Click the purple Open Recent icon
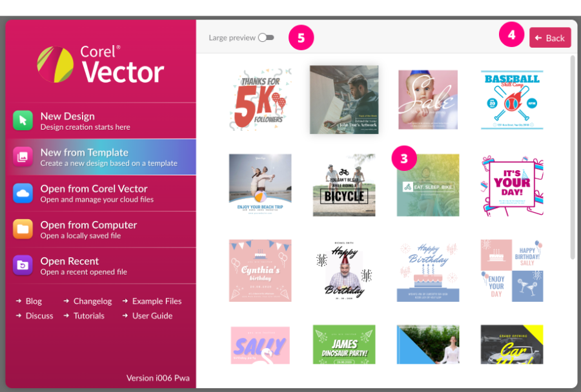Screen dimensions: 581x392 tap(23, 265)
